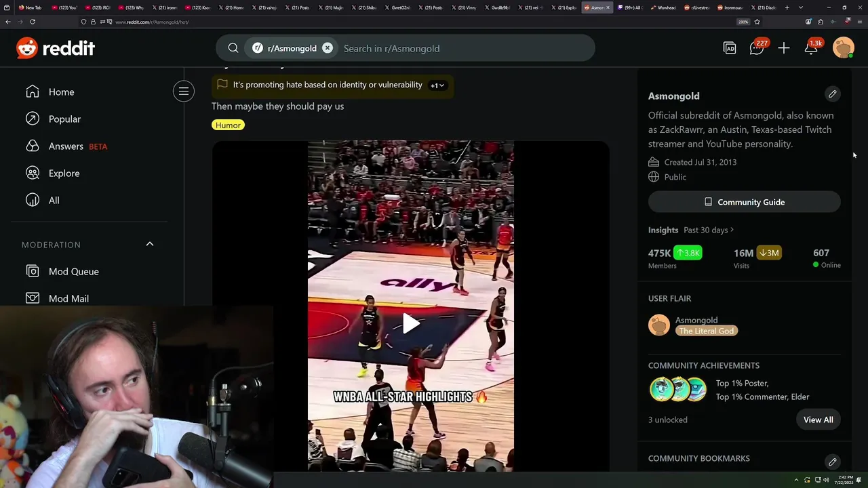Open the Firefox hamburger application menu

(x=861, y=22)
